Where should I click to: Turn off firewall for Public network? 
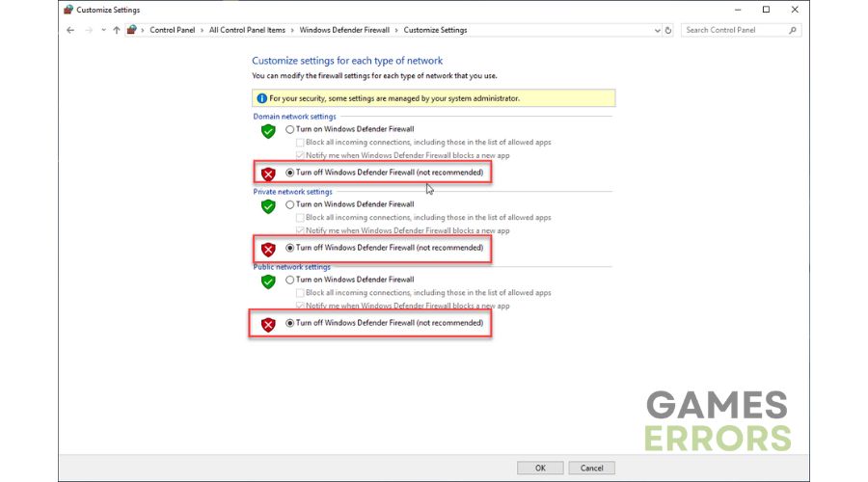[289, 323]
